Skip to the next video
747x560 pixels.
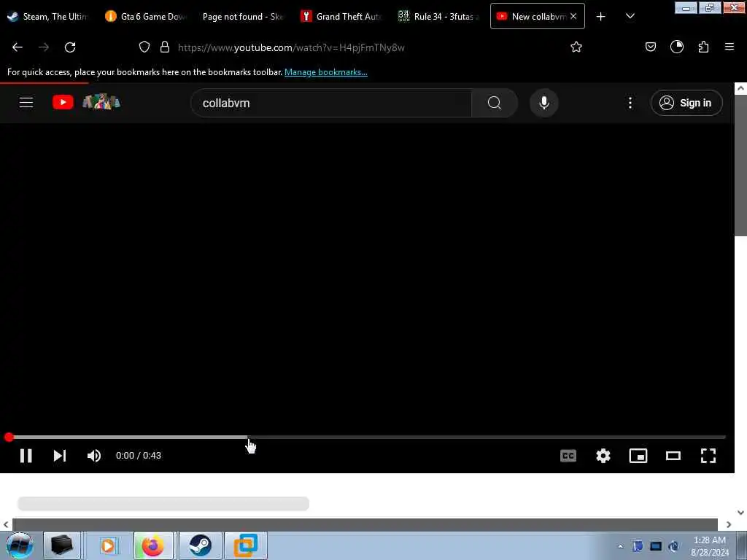pyautogui.click(x=60, y=456)
